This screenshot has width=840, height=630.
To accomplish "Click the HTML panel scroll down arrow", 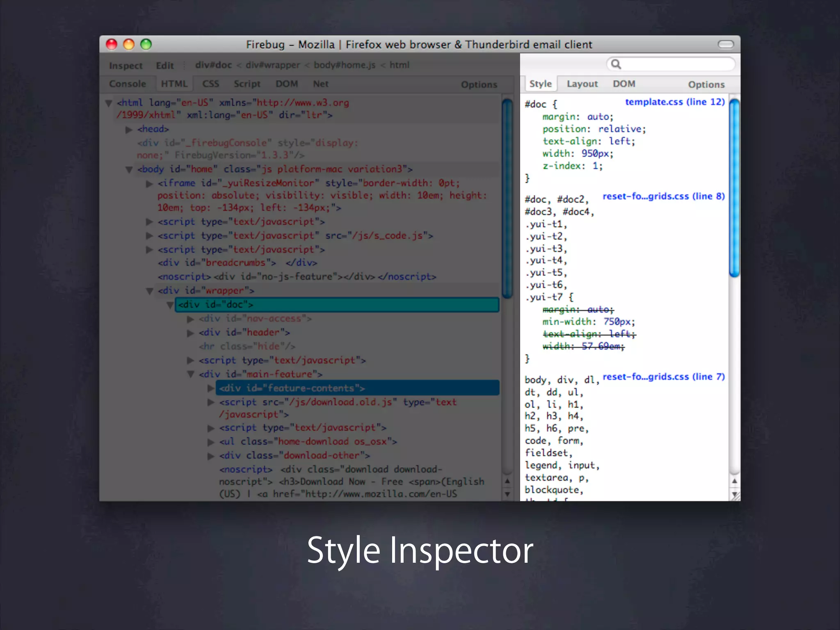I will 507,494.
